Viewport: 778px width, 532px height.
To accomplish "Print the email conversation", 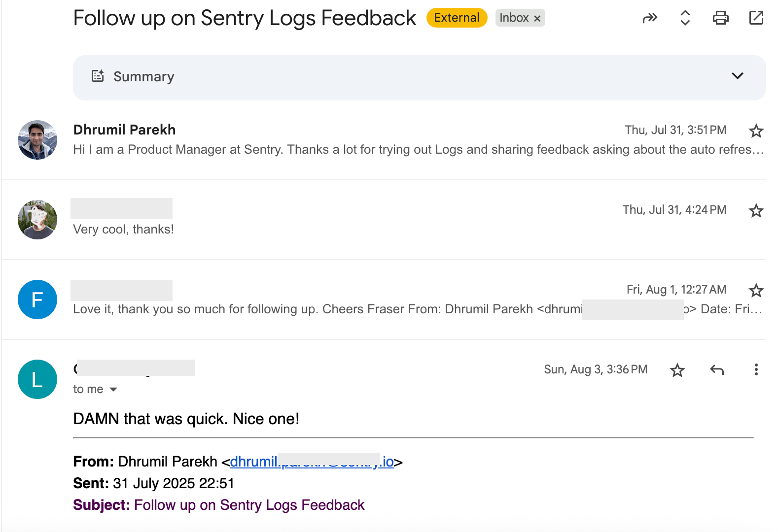I will pyautogui.click(x=720, y=18).
